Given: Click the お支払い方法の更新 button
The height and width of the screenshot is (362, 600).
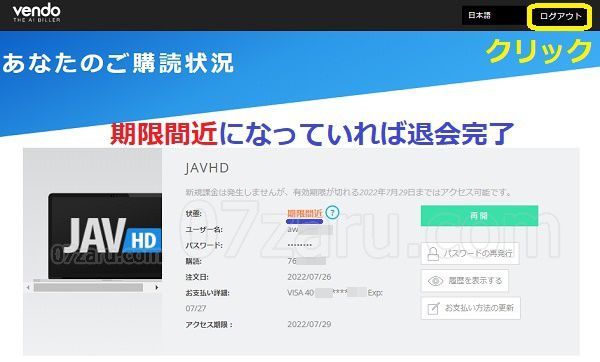Looking at the screenshot, I should pyautogui.click(x=471, y=308).
